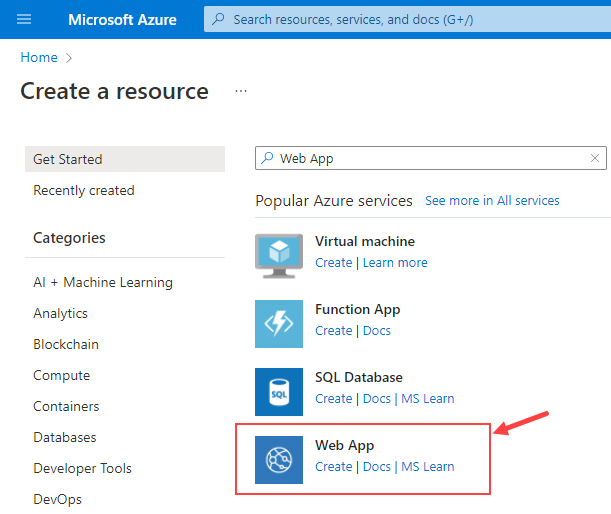Click the Function App icon
Viewport: 611px width, 514px height.
coord(279,324)
